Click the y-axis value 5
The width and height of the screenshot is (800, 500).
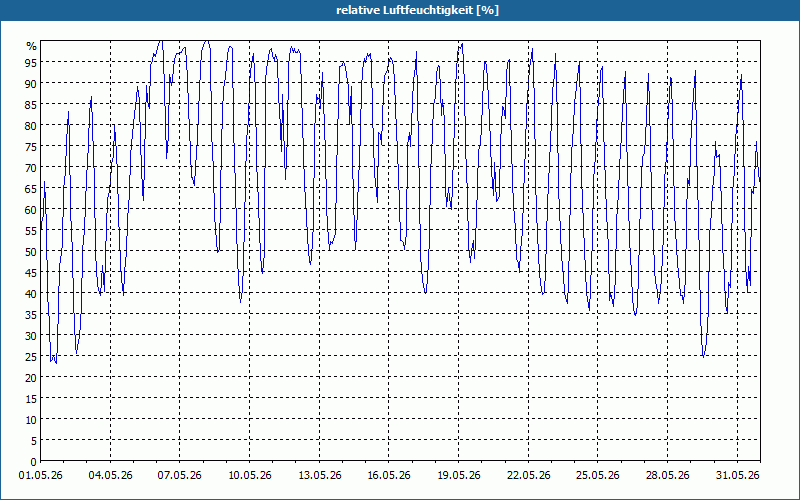(x=34, y=441)
